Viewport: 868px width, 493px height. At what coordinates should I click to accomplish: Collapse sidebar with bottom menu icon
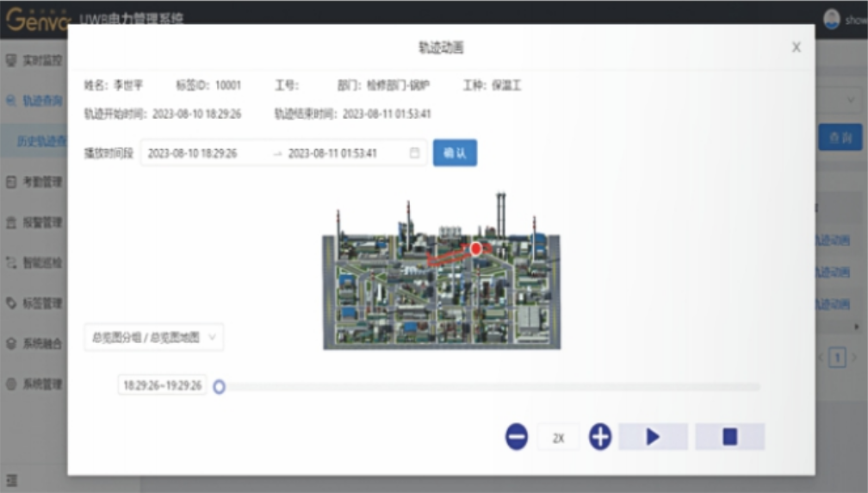click(x=12, y=480)
